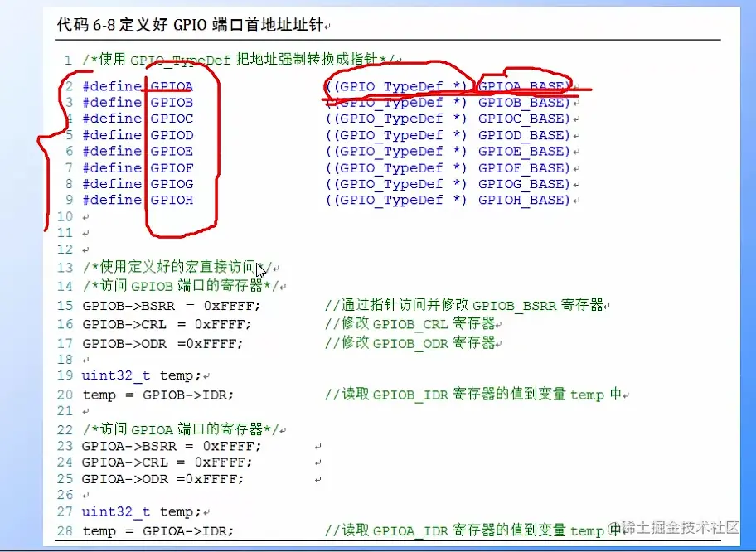Click the code "GPIOB->CRL = 0xFFFF;"
This screenshot has height=552, width=756.
tap(167, 324)
